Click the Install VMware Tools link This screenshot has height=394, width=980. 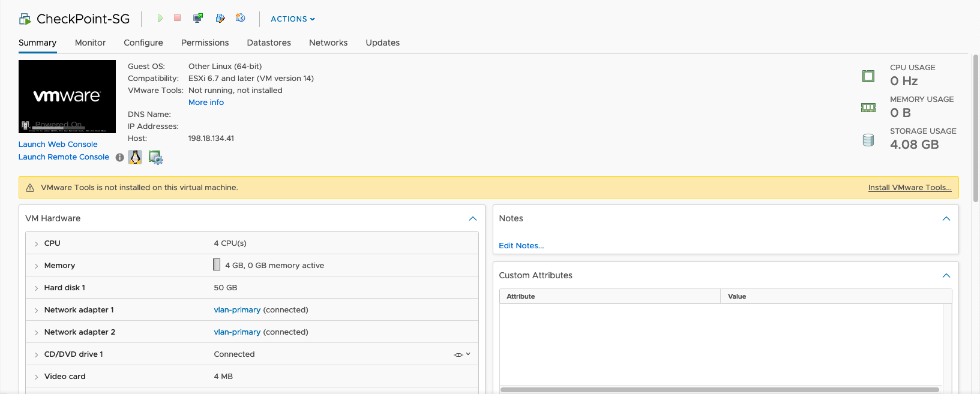909,188
